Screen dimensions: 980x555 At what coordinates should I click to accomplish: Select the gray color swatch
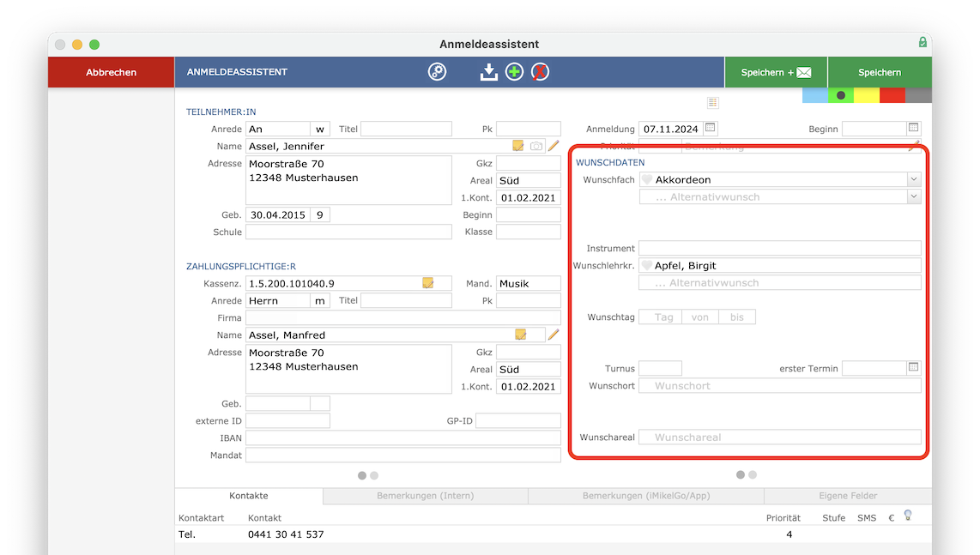tap(919, 95)
